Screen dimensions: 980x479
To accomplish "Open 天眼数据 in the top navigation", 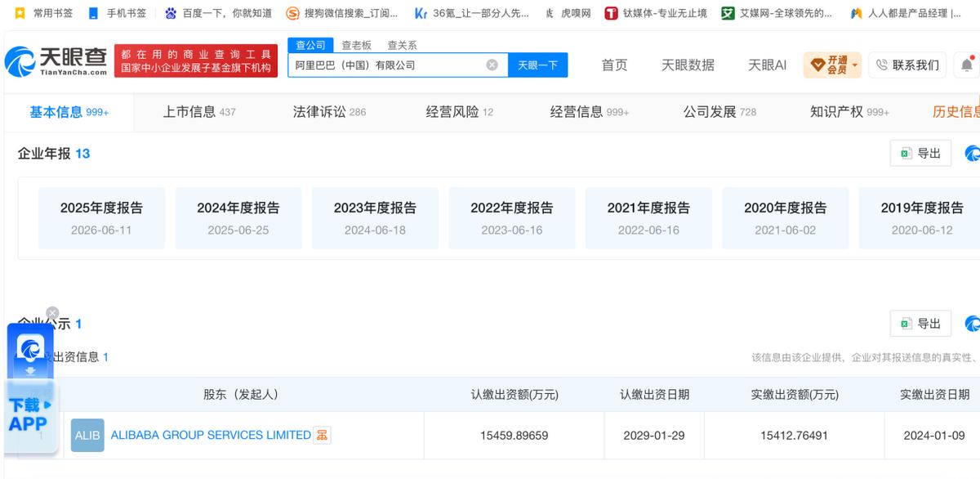I will [688, 65].
